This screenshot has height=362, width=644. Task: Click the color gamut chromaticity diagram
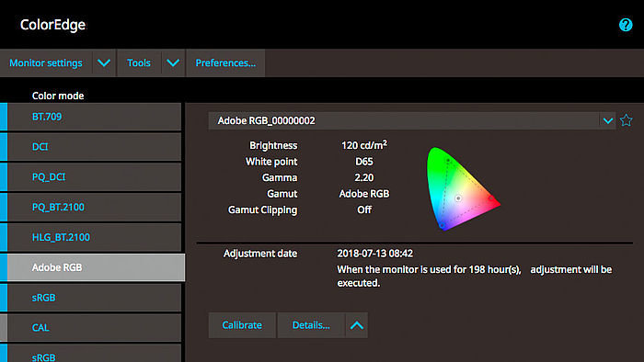click(464, 189)
